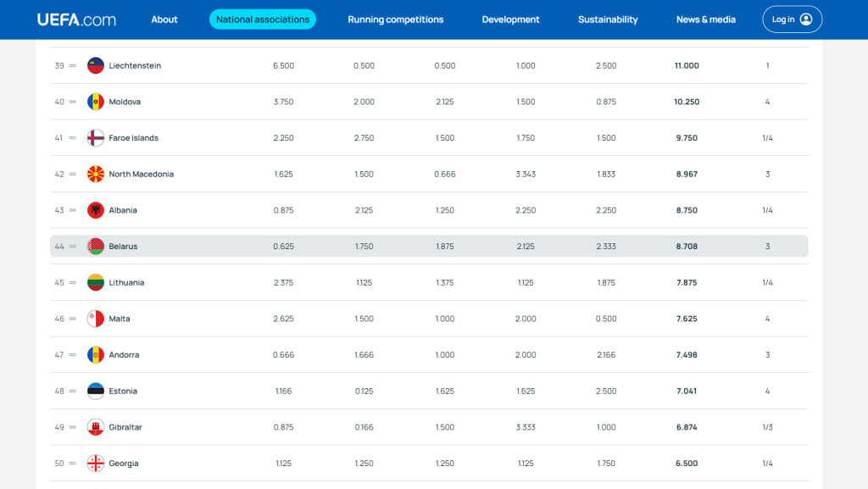Click the Georgia cross flag icon

[96, 463]
